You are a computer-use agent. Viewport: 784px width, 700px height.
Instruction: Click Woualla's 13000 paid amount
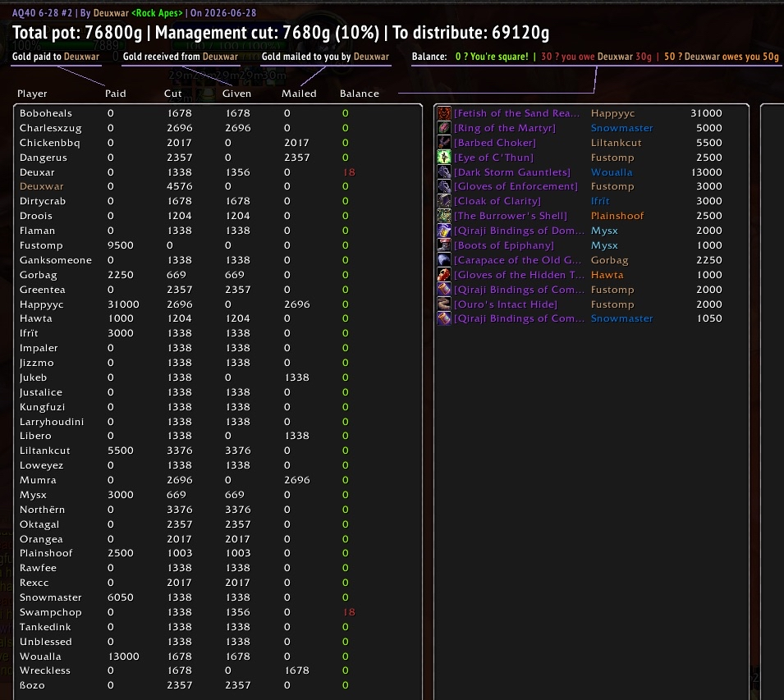coord(123,656)
